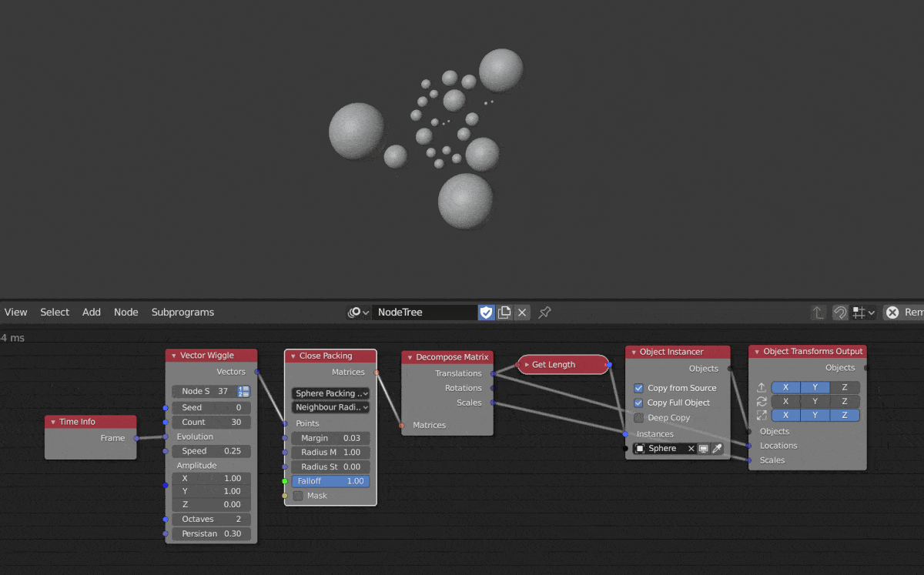Viewport: 924px width, 575px height.
Task: Click the Sphere object type icon
Action: coord(640,449)
